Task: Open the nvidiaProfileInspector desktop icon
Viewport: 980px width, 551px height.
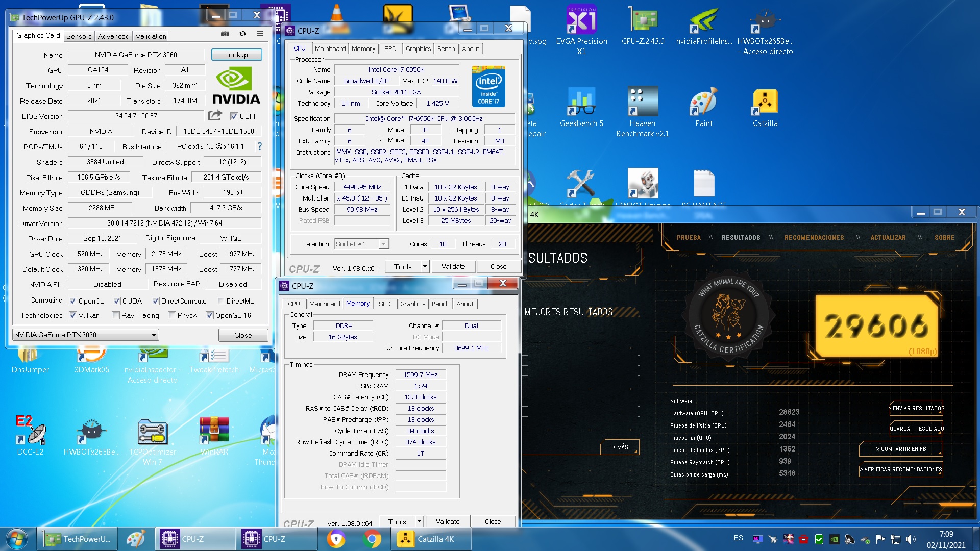Action: 704,25
